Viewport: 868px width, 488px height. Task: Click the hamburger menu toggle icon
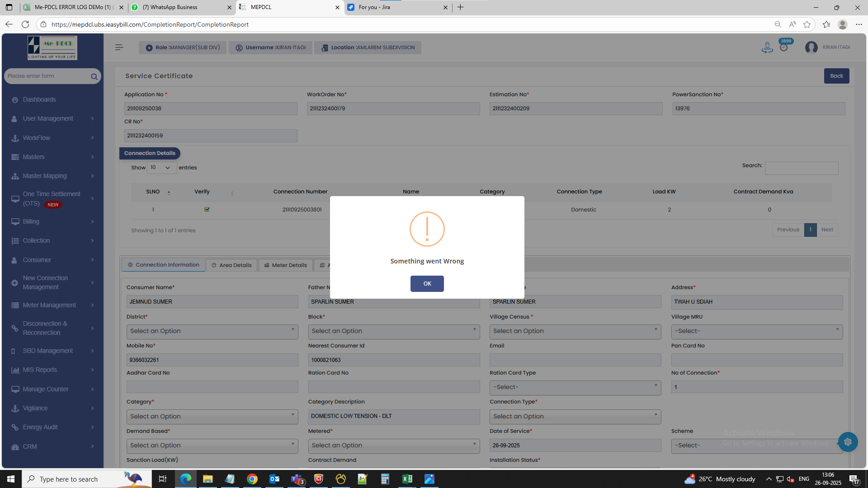point(119,47)
